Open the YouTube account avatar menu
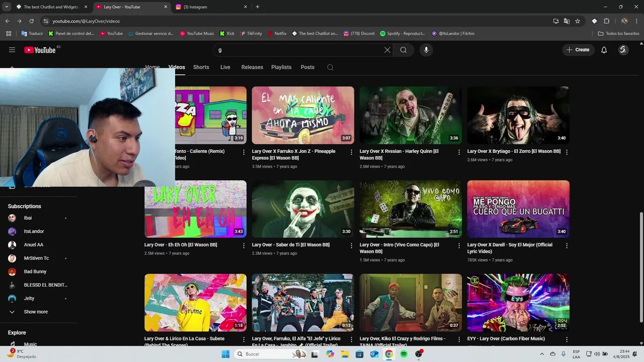 coord(623,50)
